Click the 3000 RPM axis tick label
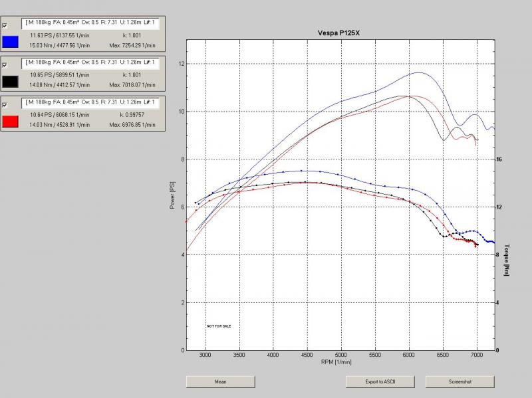This screenshot has height=398, width=532. click(205, 355)
